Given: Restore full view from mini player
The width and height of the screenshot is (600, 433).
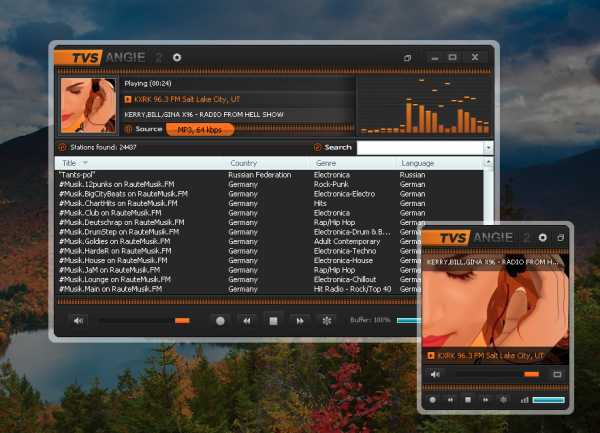Looking at the screenshot, I should pos(561,238).
